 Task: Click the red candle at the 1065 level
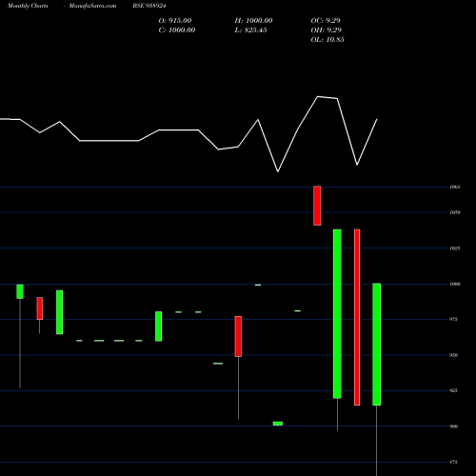tap(317, 206)
